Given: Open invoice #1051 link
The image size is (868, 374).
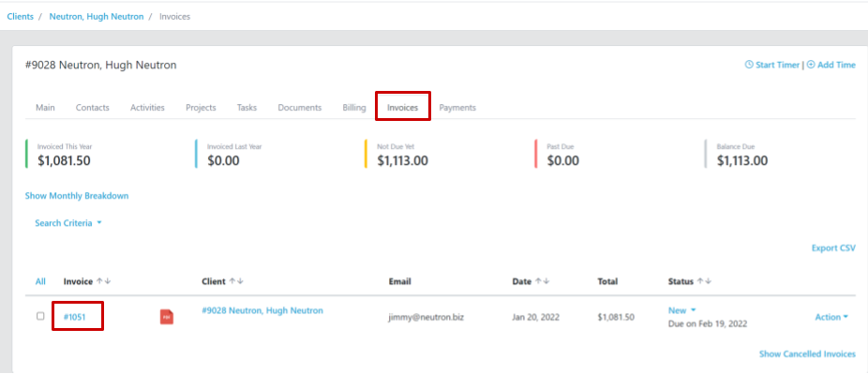Looking at the screenshot, I should point(74,317).
